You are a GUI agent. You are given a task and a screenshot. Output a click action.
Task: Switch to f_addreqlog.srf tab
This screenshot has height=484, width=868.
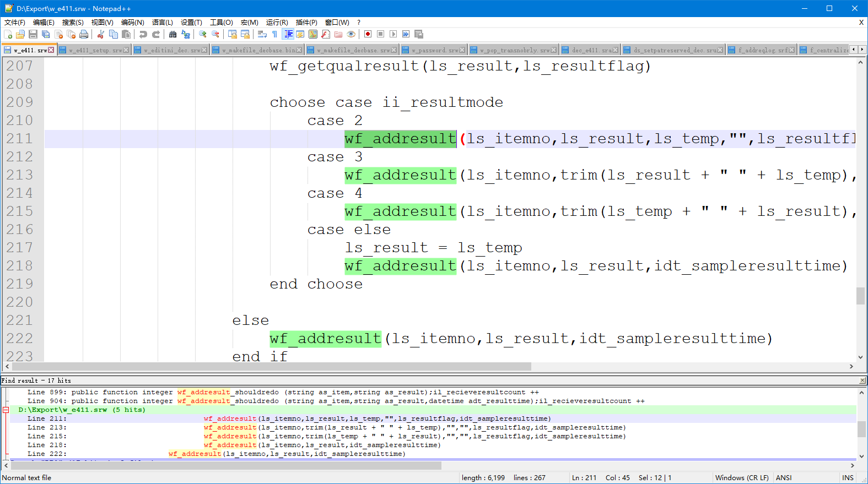click(762, 50)
